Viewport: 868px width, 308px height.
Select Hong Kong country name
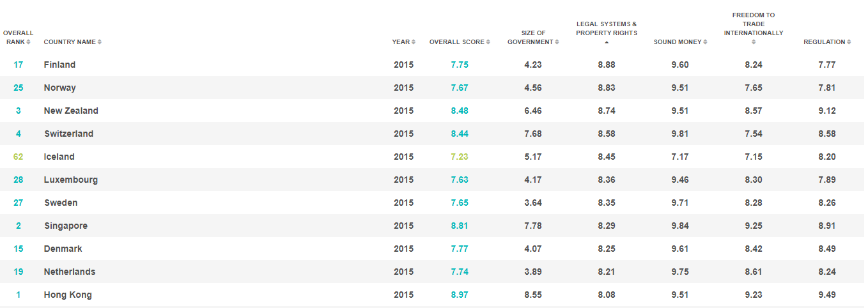(x=68, y=295)
